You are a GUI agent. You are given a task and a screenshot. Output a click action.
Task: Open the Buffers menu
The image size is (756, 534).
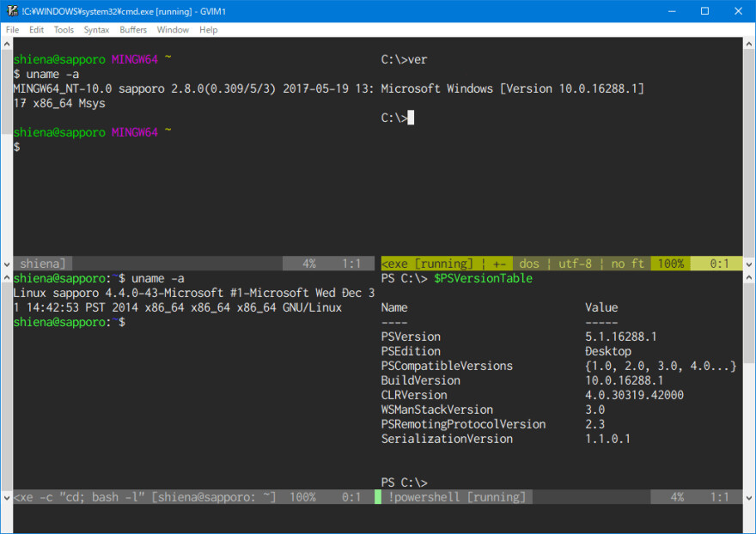pyautogui.click(x=133, y=29)
